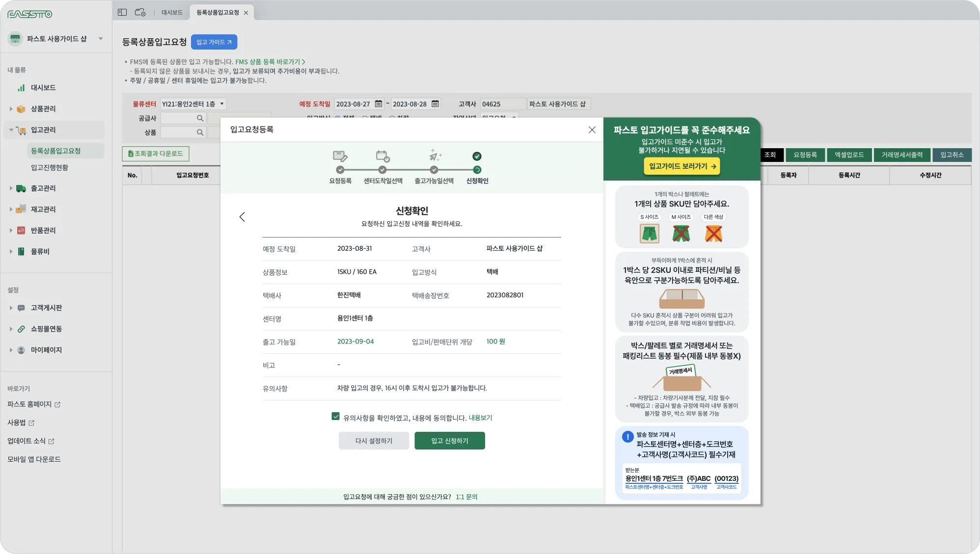Click the product (상품) search magnifier icon
Image resolution: width=980 pixels, height=554 pixels.
point(200,132)
